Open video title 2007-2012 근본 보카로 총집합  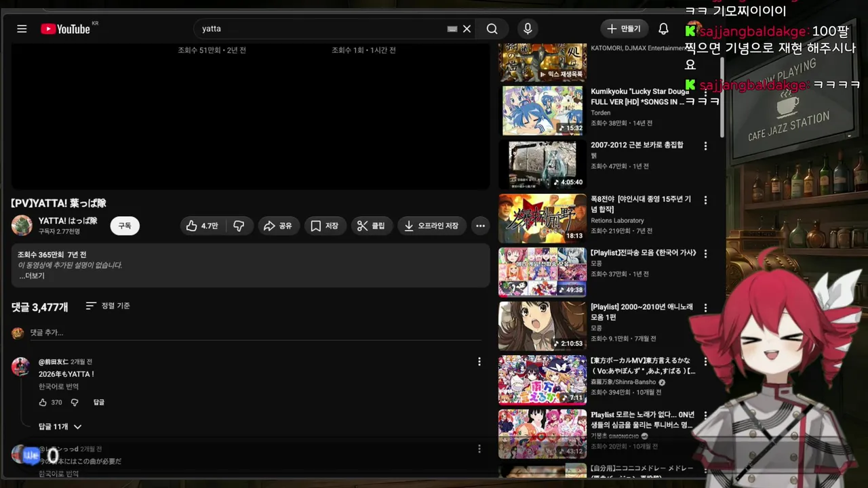tap(637, 145)
